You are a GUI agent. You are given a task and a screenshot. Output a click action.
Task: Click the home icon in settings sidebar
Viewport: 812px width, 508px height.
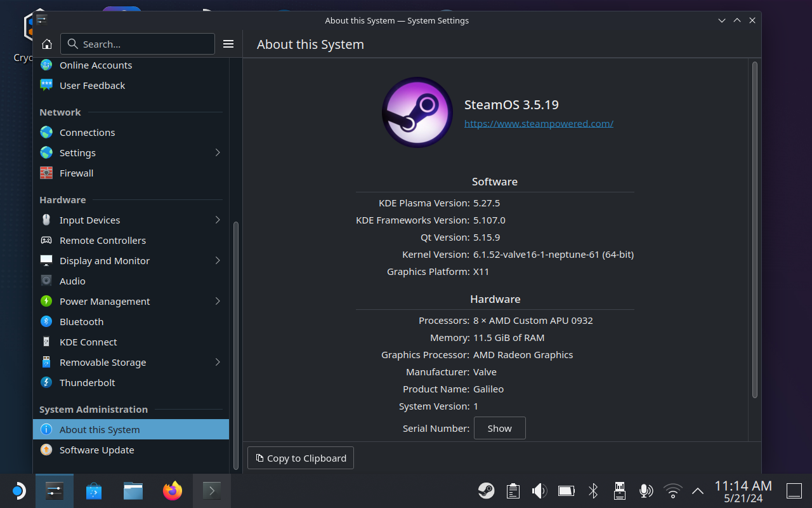46,44
